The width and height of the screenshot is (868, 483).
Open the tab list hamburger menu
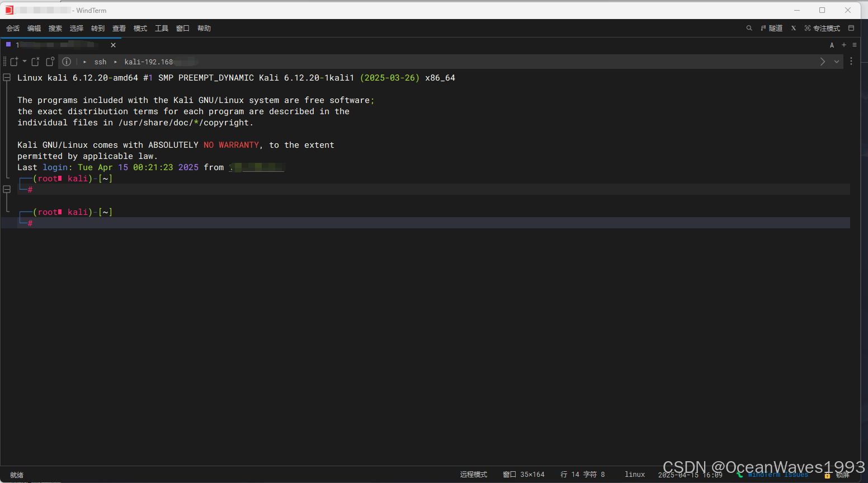point(854,45)
